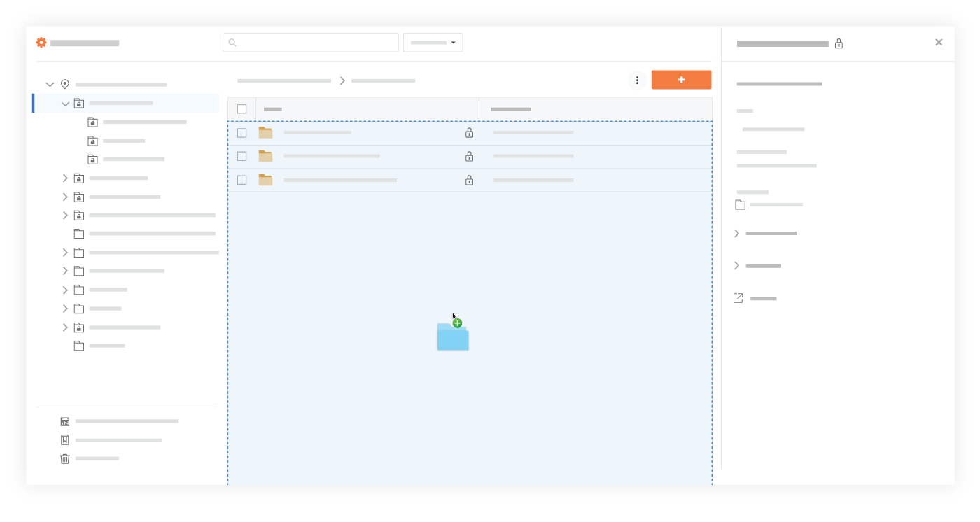Open the trash icon in the sidebar
The image size is (980, 522).
pos(65,459)
